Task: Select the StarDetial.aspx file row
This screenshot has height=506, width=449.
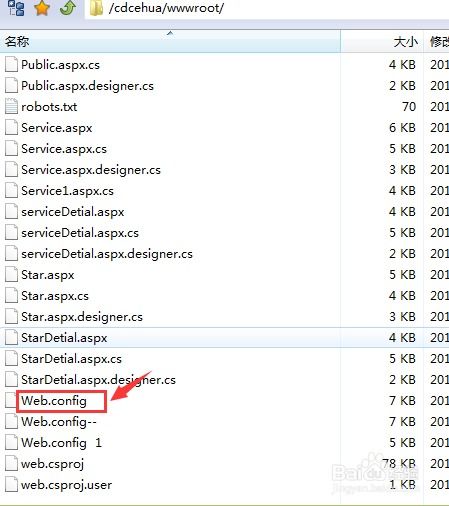Action: click(x=224, y=338)
